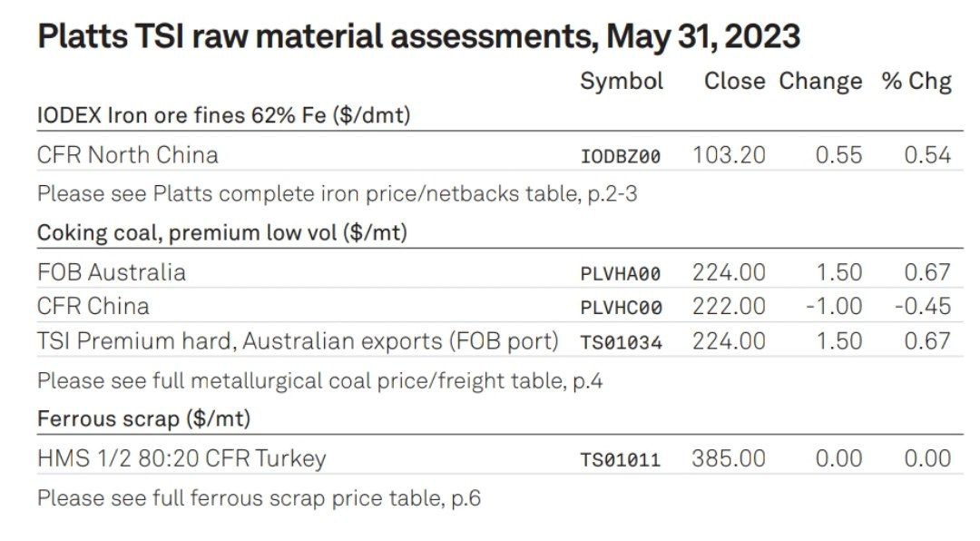Click the Change column header
Image resolution: width=980 pixels, height=541 pixels.
820,81
